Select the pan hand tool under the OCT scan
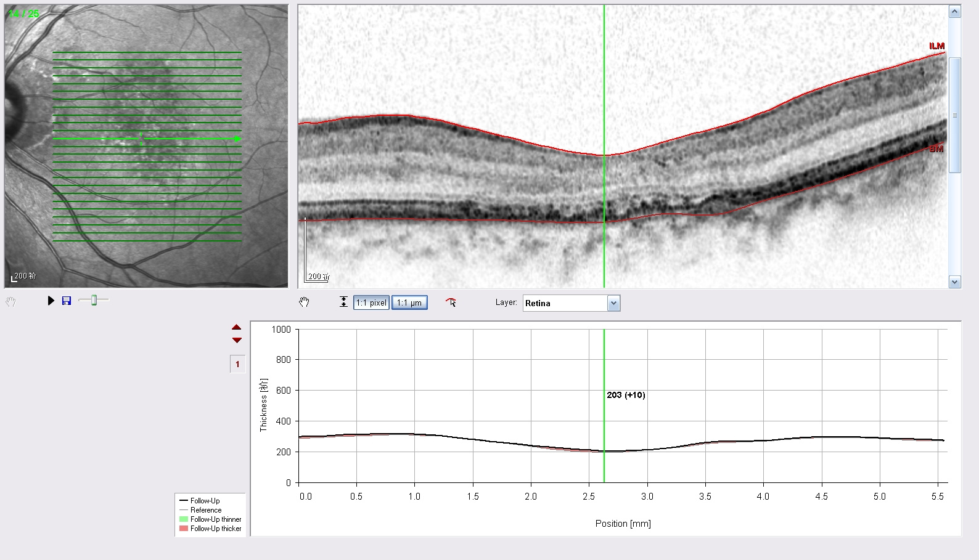 pyautogui.click(x=304, y=302)
